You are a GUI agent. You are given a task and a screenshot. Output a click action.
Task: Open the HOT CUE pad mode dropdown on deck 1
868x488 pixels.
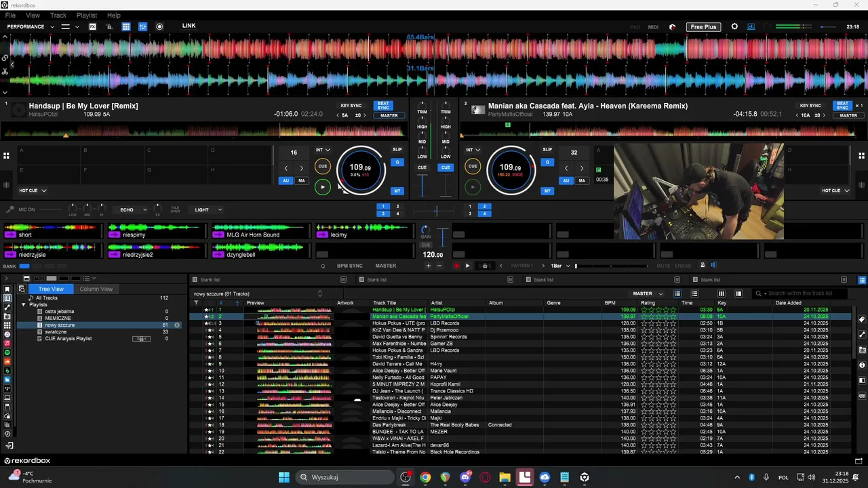pyautogui.click(x=33, y=190)
